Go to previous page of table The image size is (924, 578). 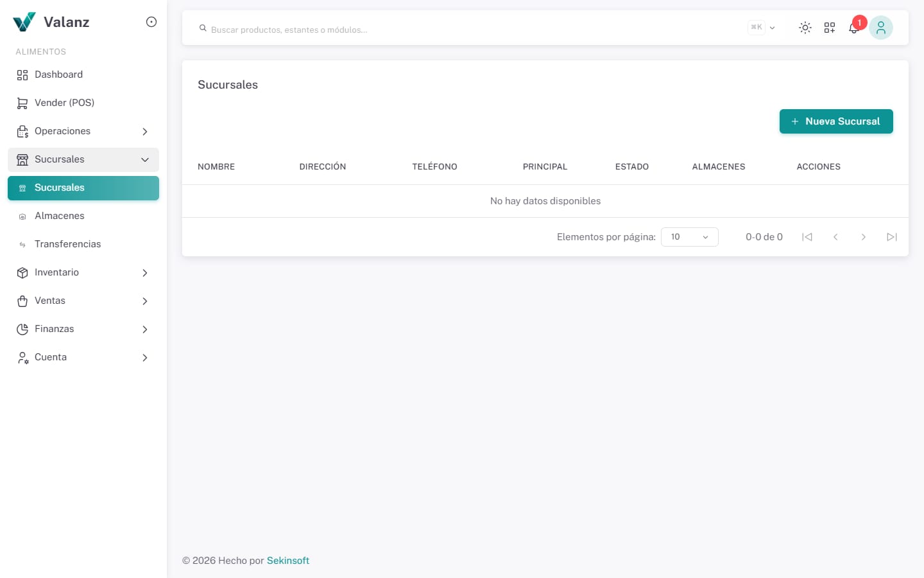(835, 237)
